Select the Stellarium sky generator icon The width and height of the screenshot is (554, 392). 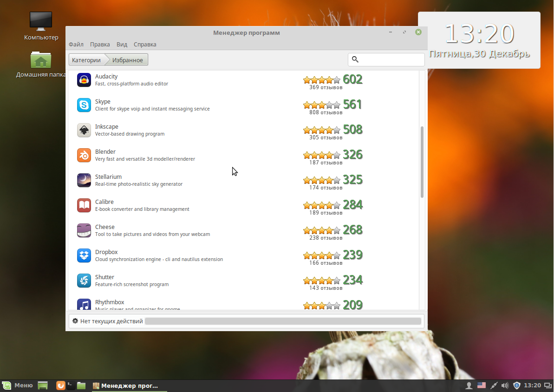[x=84, y=180]
